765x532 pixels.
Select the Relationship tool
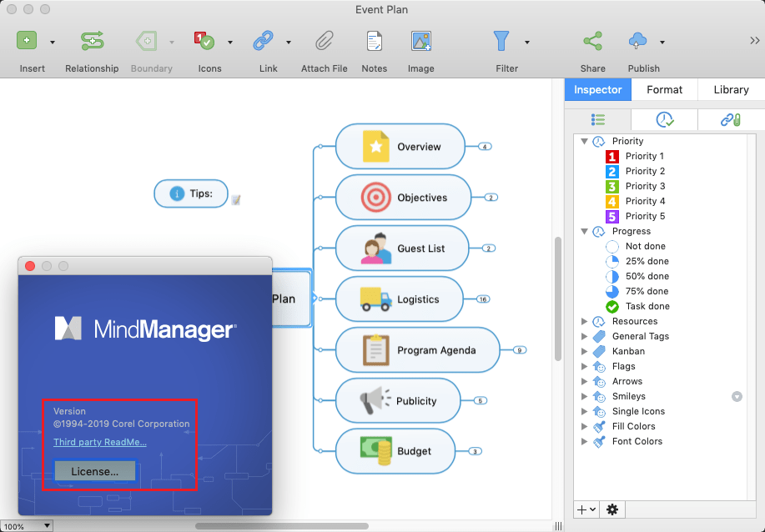pyautogui.click(x=93, y=41)
